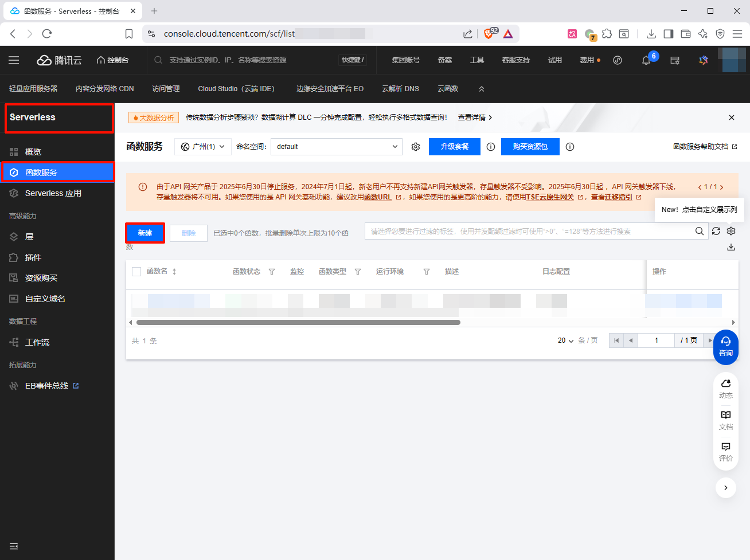Open 集团账号 in the top navigation
Viewport: 750px width, 560px height.
pos(406,60)
